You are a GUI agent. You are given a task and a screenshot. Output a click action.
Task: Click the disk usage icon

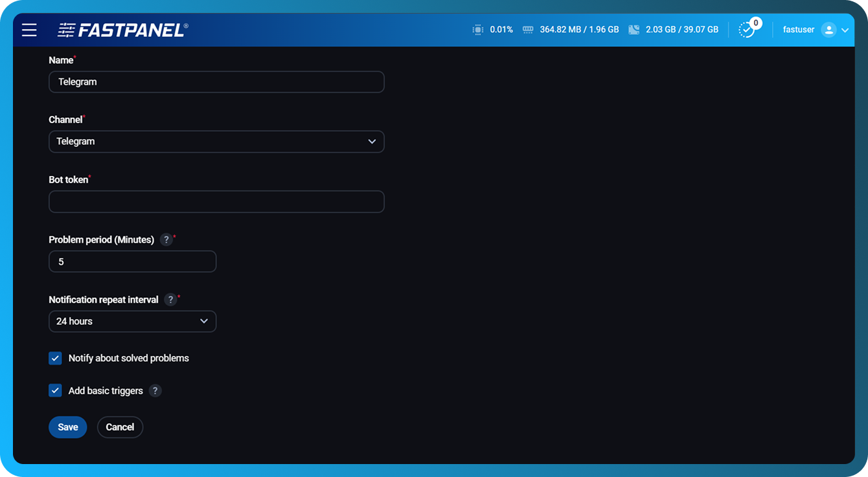pos(634,30)
